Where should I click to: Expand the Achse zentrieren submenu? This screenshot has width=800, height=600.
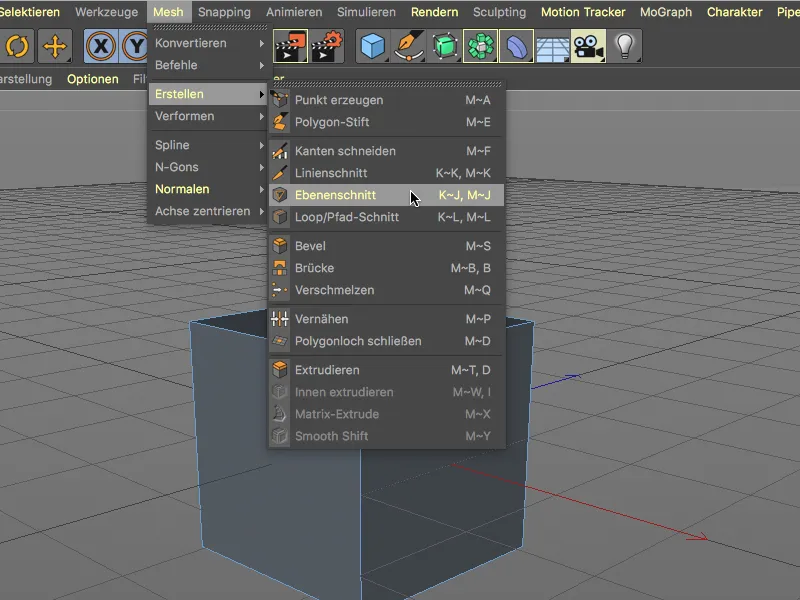click(x=208, y=211)
